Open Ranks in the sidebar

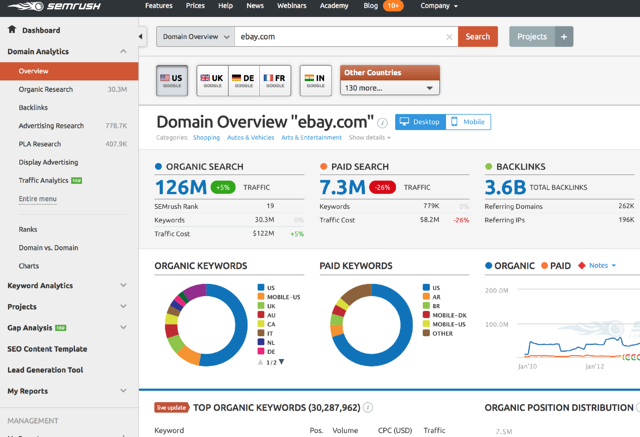click(28, 229)
